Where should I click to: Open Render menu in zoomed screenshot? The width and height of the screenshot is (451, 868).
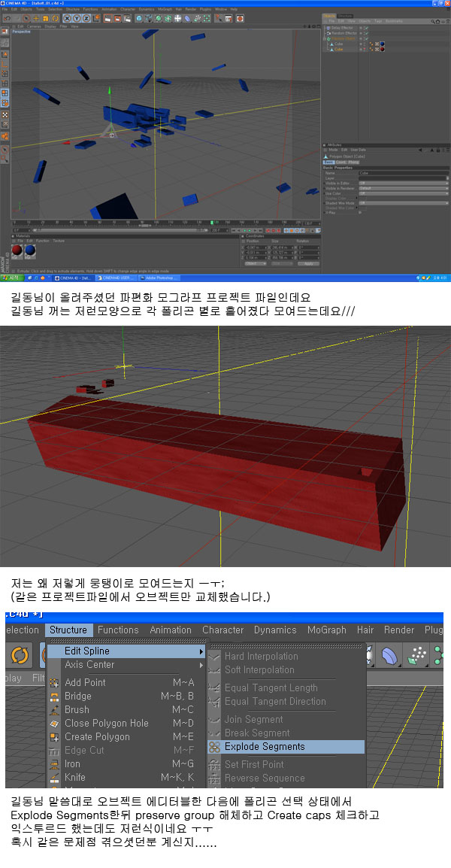coord(399,630)
